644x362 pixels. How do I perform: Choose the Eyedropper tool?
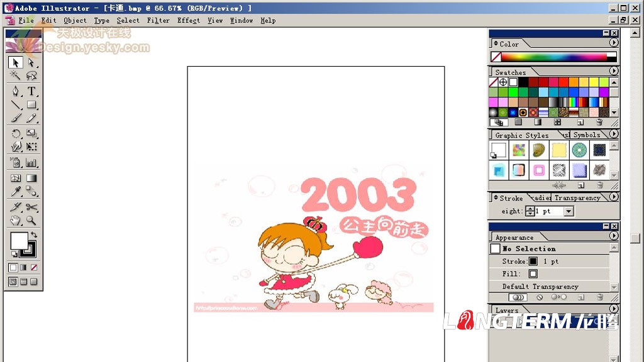point(16,192)
